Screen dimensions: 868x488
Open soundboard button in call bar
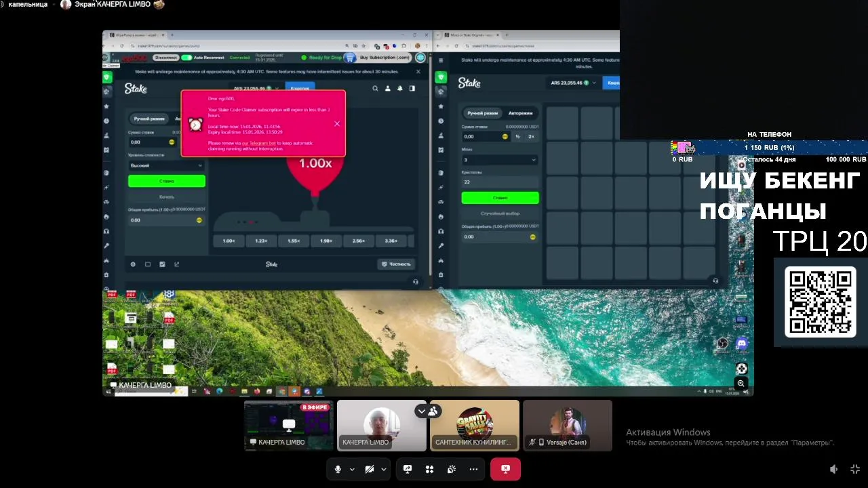(452, 469)
